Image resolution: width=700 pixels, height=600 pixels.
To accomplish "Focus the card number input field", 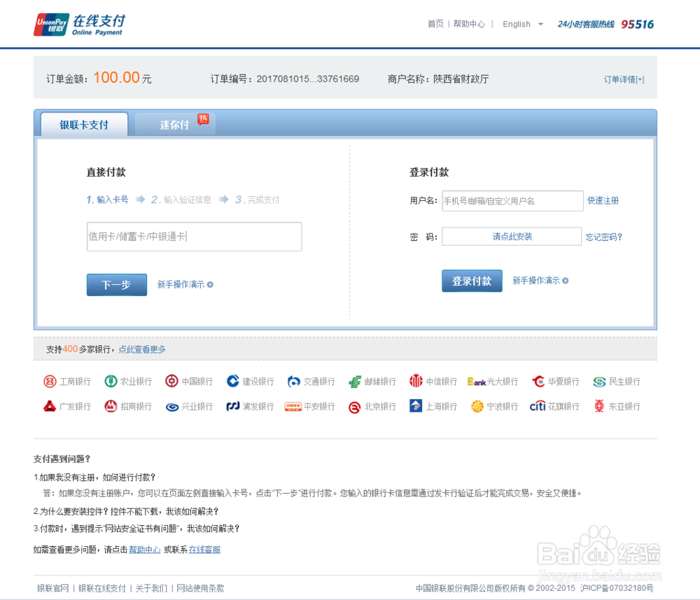I will [194, 237].
